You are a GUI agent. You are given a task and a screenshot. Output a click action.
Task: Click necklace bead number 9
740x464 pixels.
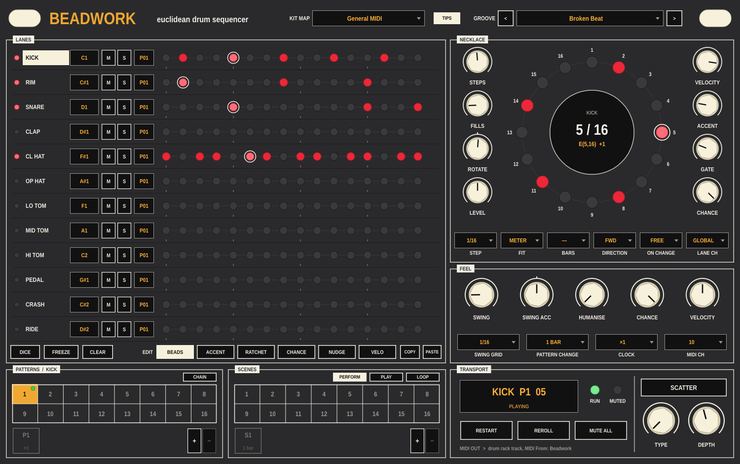592,202
